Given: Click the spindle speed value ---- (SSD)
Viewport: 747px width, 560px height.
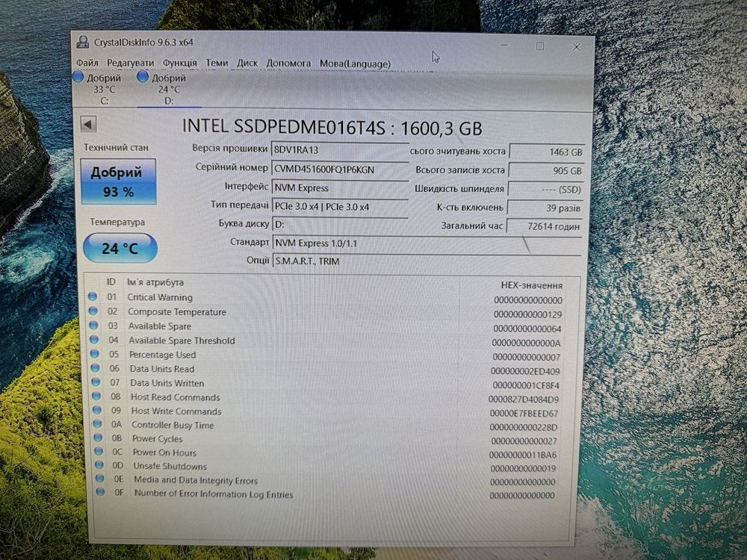Looking at the screenshot, I should tap(546, 189).
